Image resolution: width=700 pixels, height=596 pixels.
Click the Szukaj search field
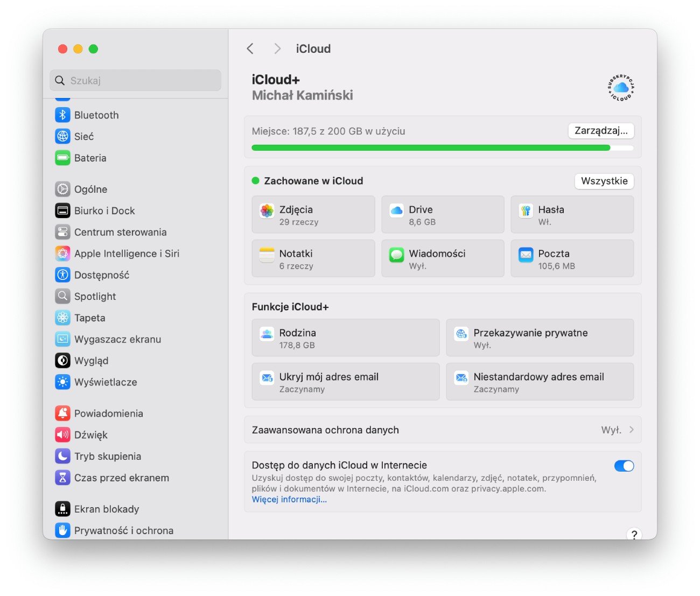(135, 80)
